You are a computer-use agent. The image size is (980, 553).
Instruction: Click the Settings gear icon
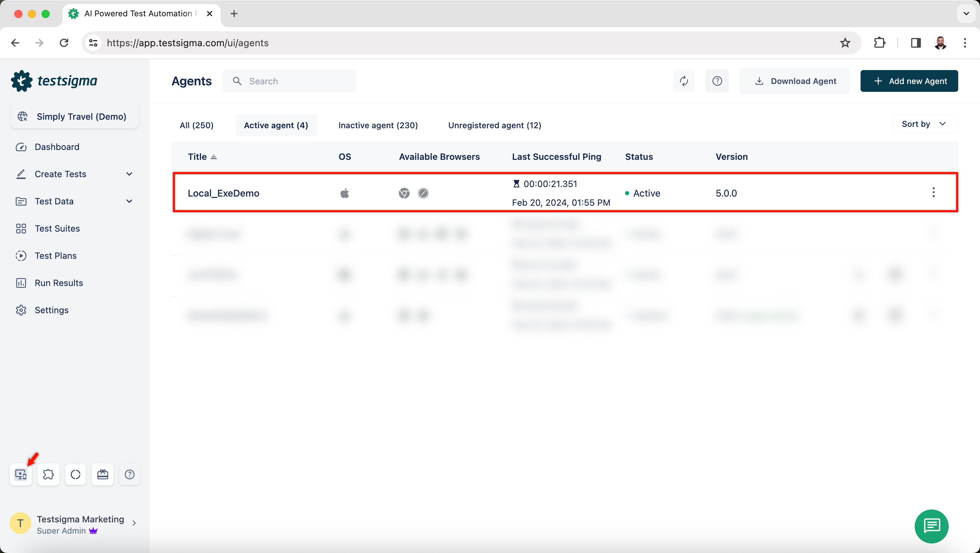pos(21,310)
